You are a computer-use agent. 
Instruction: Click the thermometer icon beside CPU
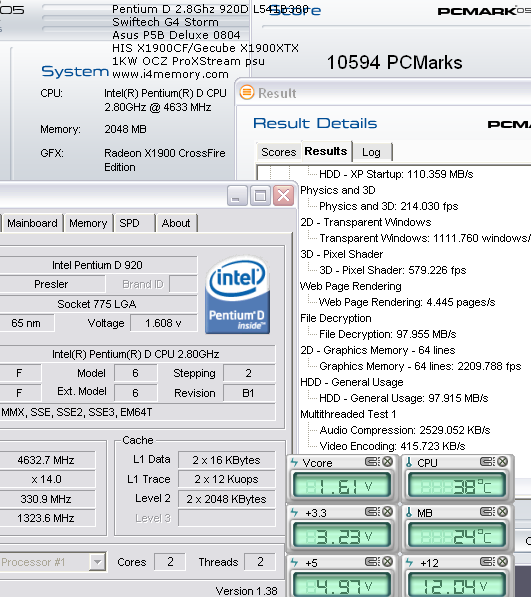[x=409, y=462]
